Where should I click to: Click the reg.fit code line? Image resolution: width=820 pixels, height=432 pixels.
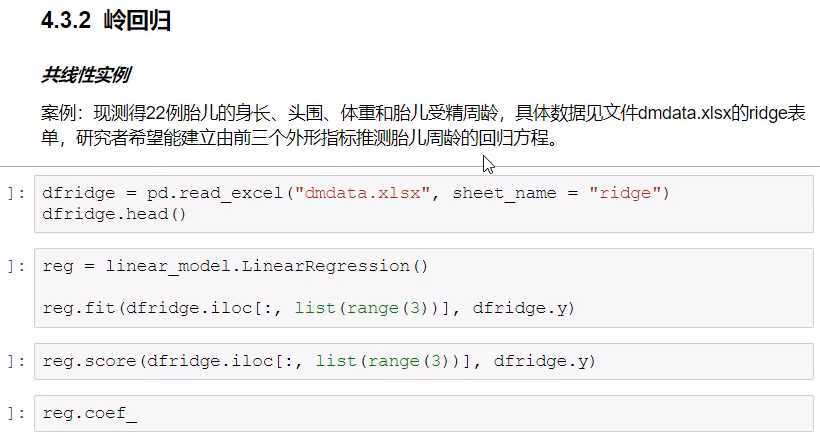(x=309, y=308)
